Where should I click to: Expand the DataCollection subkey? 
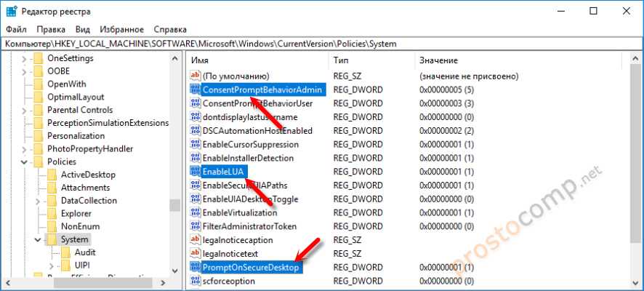tap(38, 201)
